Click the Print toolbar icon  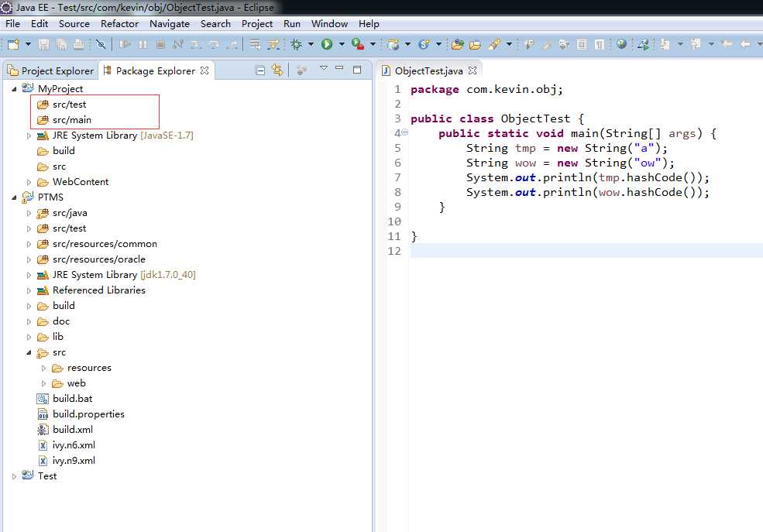pyautogui.click(x=78, y=45)
